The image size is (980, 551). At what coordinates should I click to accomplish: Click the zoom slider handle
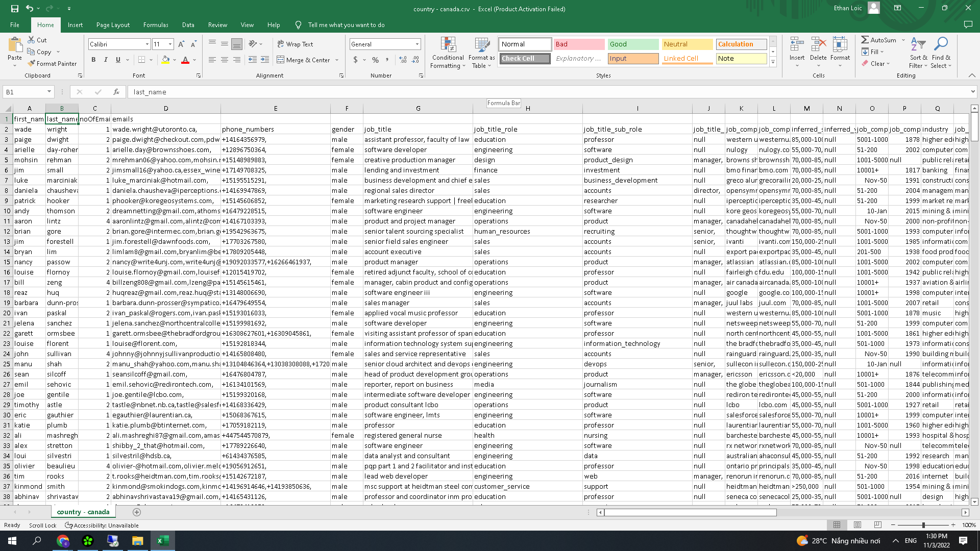pos(923,525)
